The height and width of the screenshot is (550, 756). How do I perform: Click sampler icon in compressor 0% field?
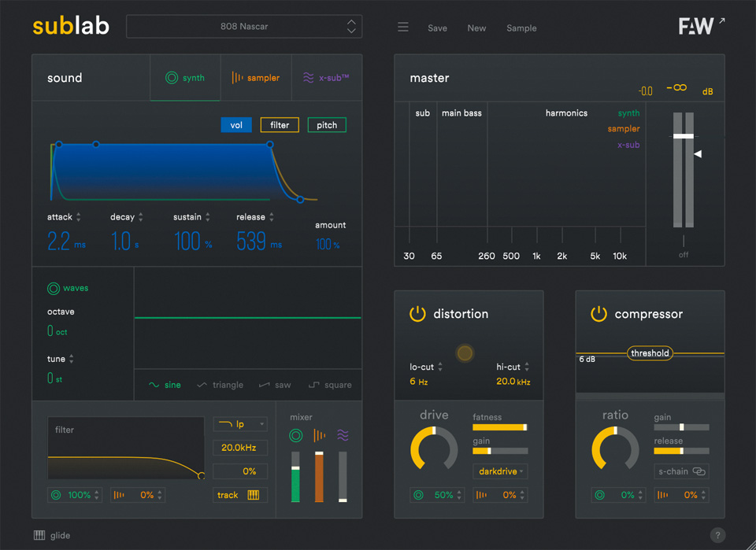coord(662,495)
